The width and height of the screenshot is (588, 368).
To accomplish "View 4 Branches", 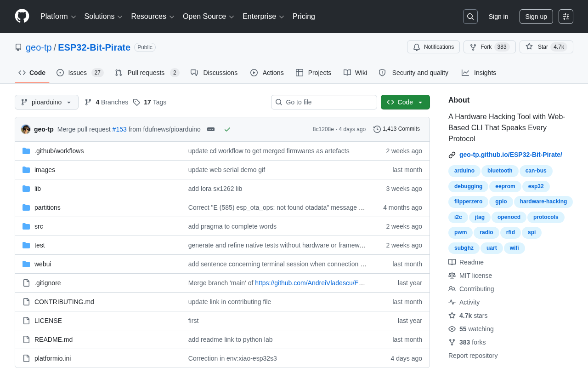I will tap(107, 102).
